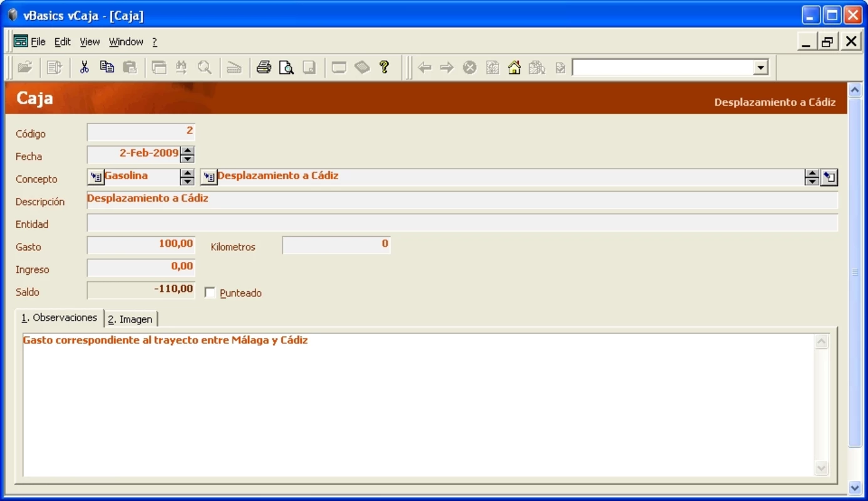
Task: Click the Fecha date spinner arrows
Action: point(187,154)
